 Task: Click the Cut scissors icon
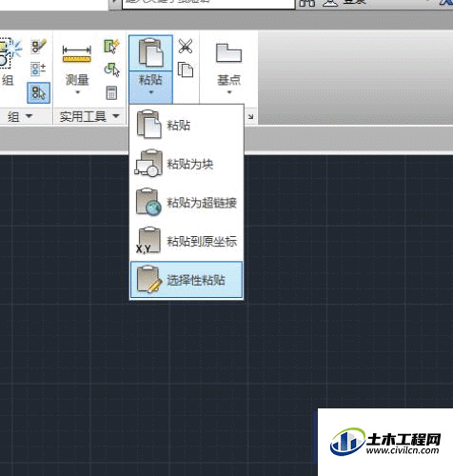[186, 47]
